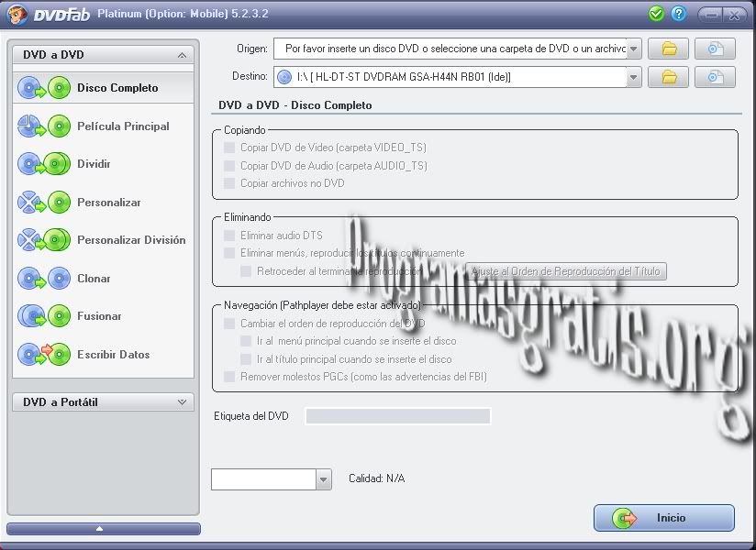This screenshot has width=756, height=550.
Task: Click the Película Principal disc icon
Action: point(44,126)
